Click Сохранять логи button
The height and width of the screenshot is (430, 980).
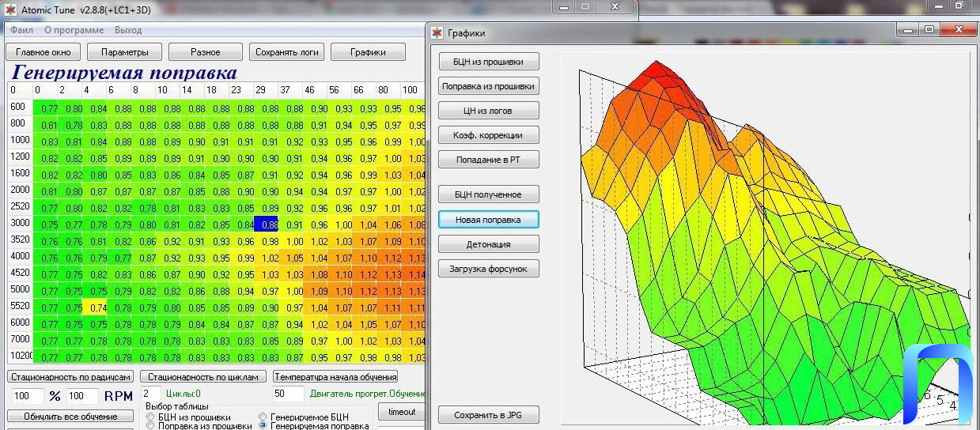click(x=287, y=52)
